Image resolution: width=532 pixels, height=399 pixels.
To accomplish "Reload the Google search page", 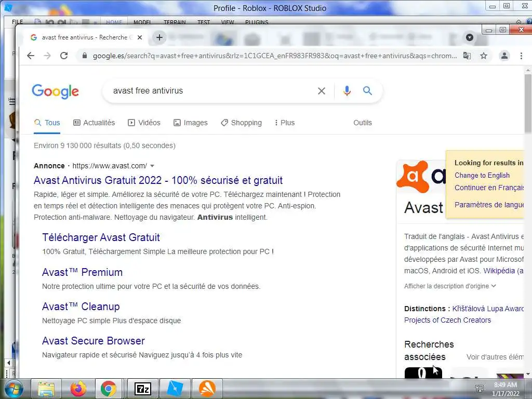I will (64, 56).
